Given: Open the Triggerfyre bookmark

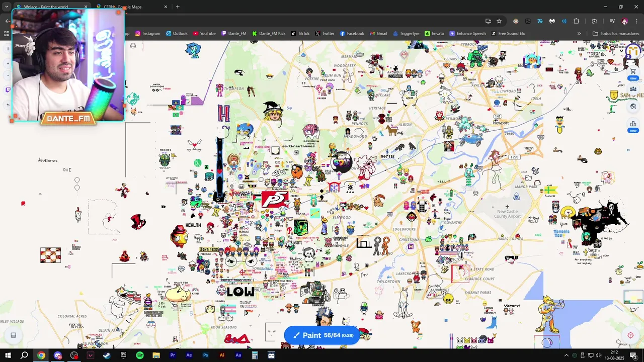Looking at the screenshot, I should [x=406, y=34].
